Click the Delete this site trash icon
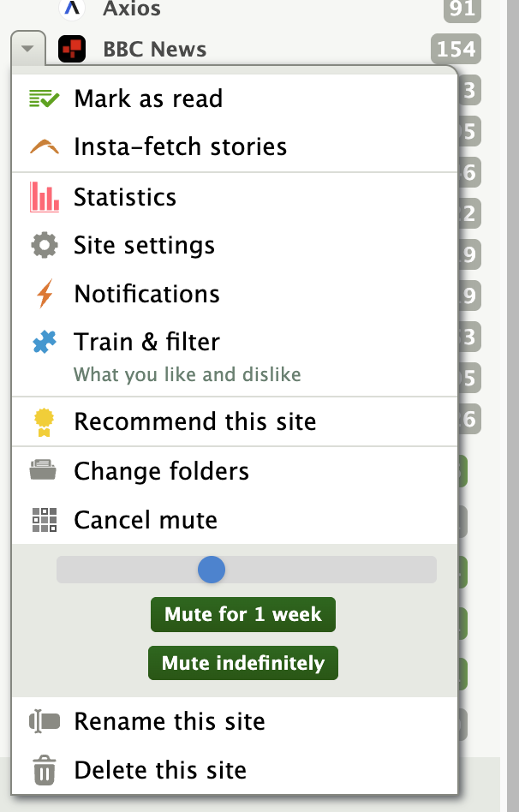 pyautogui.click(x=45, y=770)
